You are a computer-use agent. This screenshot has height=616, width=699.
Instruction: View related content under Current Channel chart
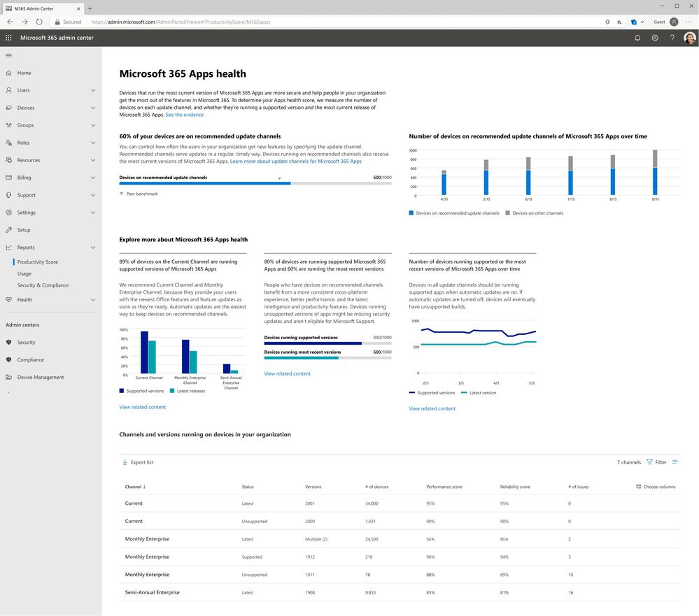point(142,407)
